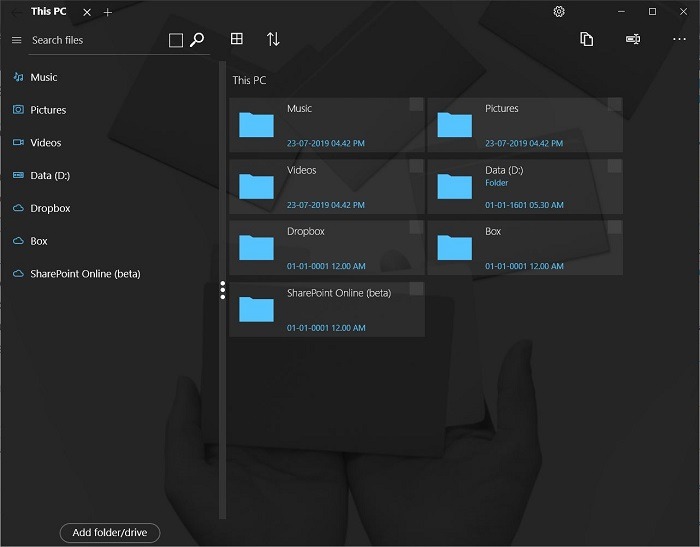Maximize the window

click(652, 12)
